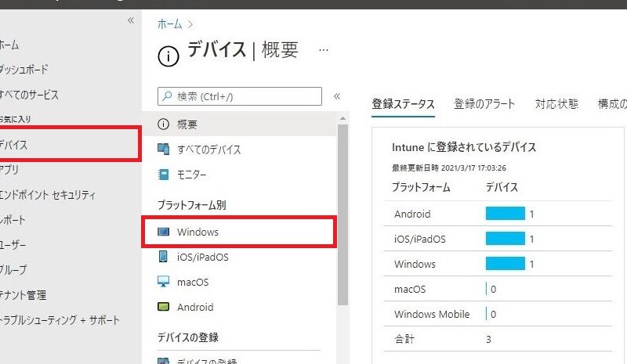
Task: Click the All Devices (すべてのデバイス) icon
Action: (163, 149)
